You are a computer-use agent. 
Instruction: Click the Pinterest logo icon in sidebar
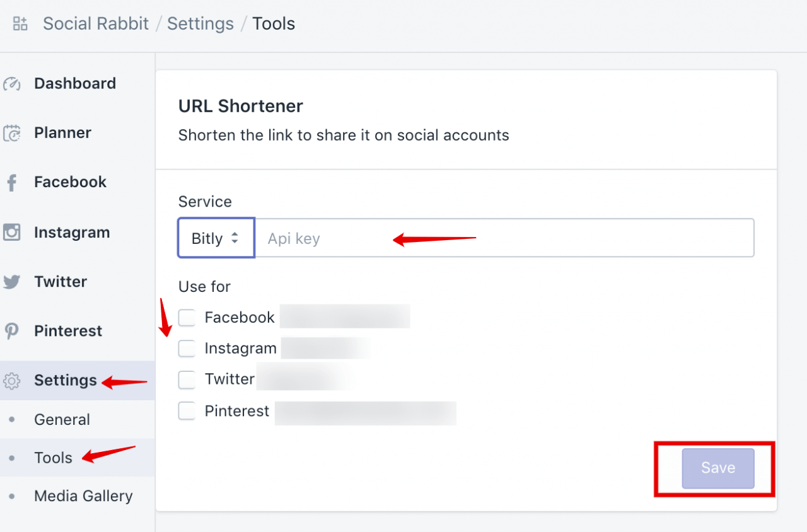pos(11,331)
